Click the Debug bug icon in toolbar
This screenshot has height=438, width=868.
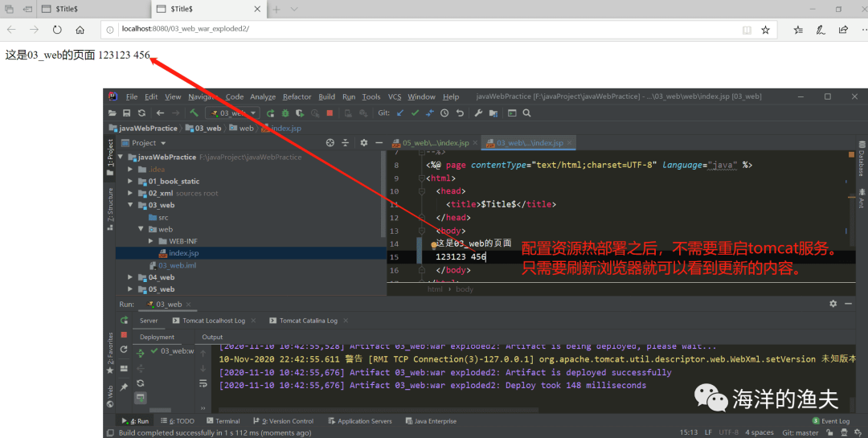[x=285, y=113]
